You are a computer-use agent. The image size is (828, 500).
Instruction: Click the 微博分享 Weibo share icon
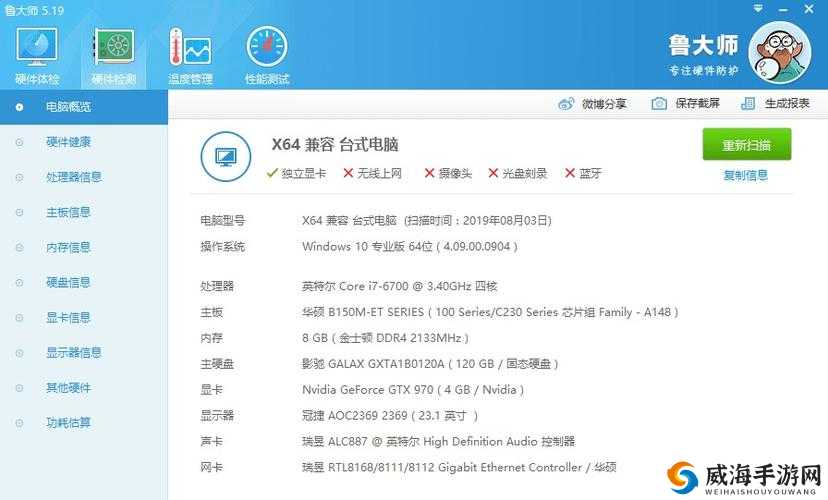pyautogui.click(x=566, y=103)
